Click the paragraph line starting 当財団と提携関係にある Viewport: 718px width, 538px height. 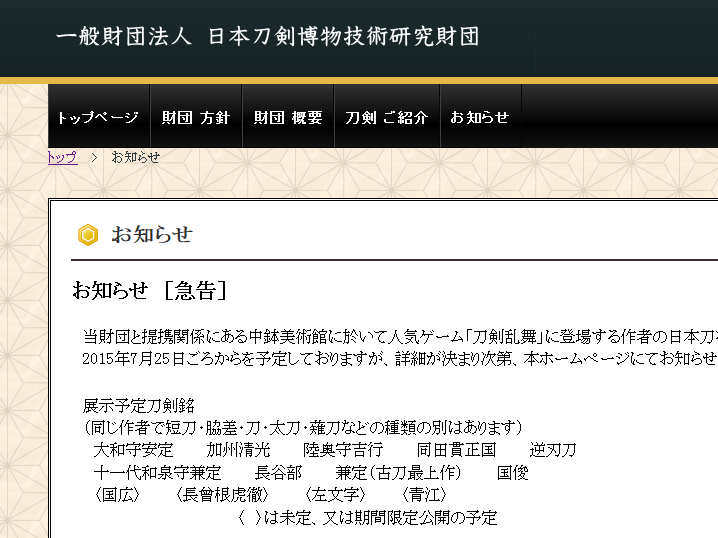click(x=400, y=337)
